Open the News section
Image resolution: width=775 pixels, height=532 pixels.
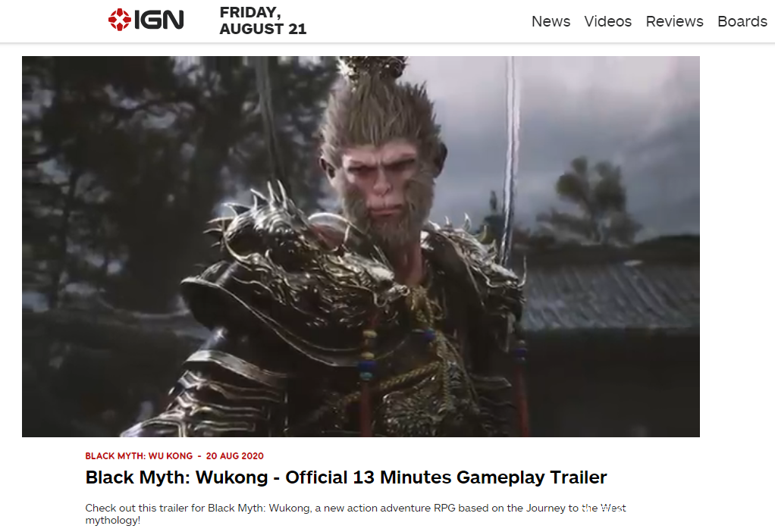coord(551,21)
